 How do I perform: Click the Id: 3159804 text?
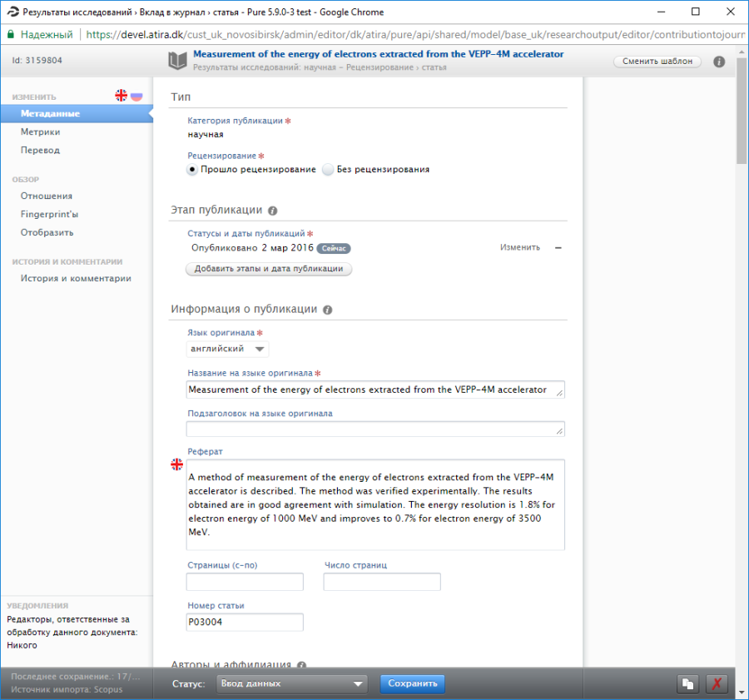37,60
